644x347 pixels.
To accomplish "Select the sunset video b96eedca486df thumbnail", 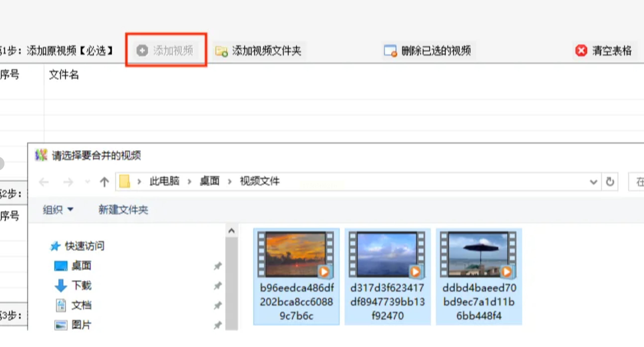I will (296, 277).
